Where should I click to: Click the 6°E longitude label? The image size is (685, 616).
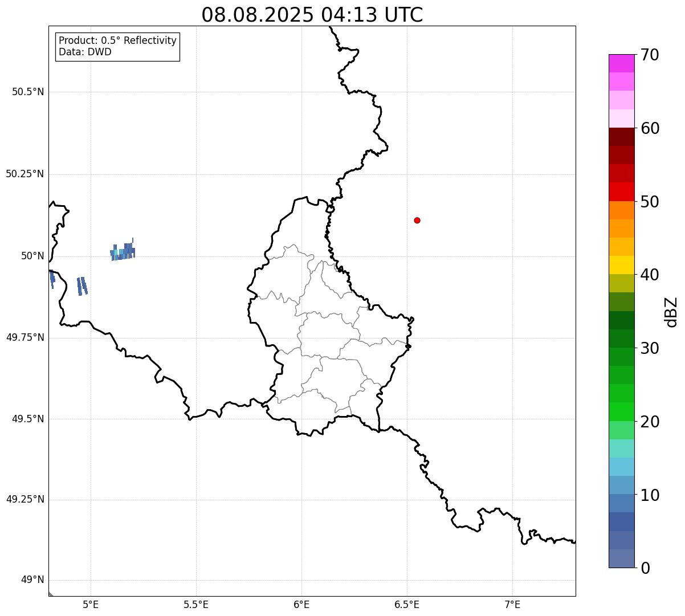(301, 604)
